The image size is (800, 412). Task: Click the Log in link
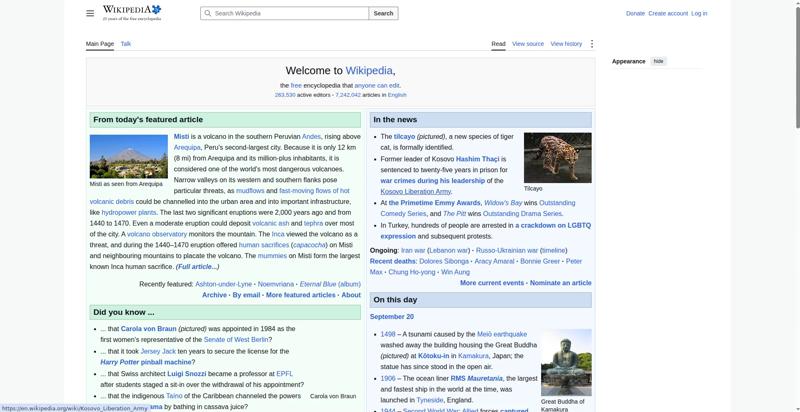[x=699, y=13]
